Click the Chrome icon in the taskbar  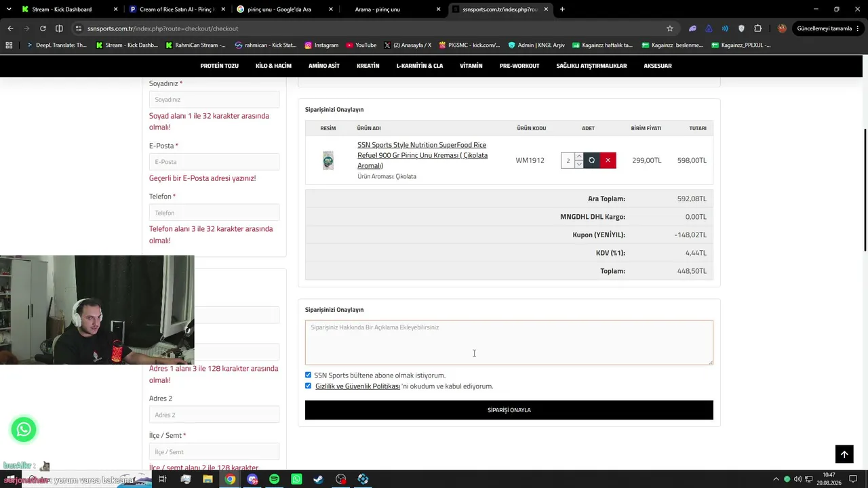230,479
